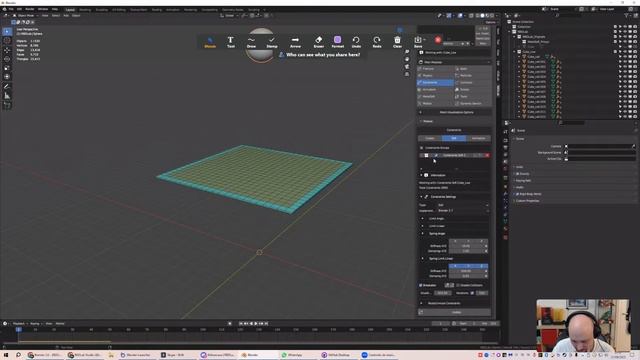The image size is (640, 360).
Task: Choose the Measure tool in the left toolbar
Action: (7, 96)
